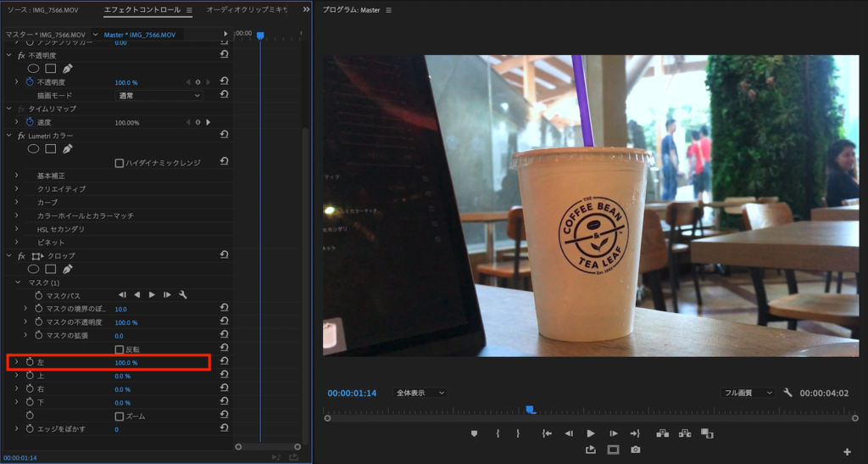Screen dimensions: 868x464
Task: Open the フル画質 playback resolution dropdown
Action: pos(747,393)
